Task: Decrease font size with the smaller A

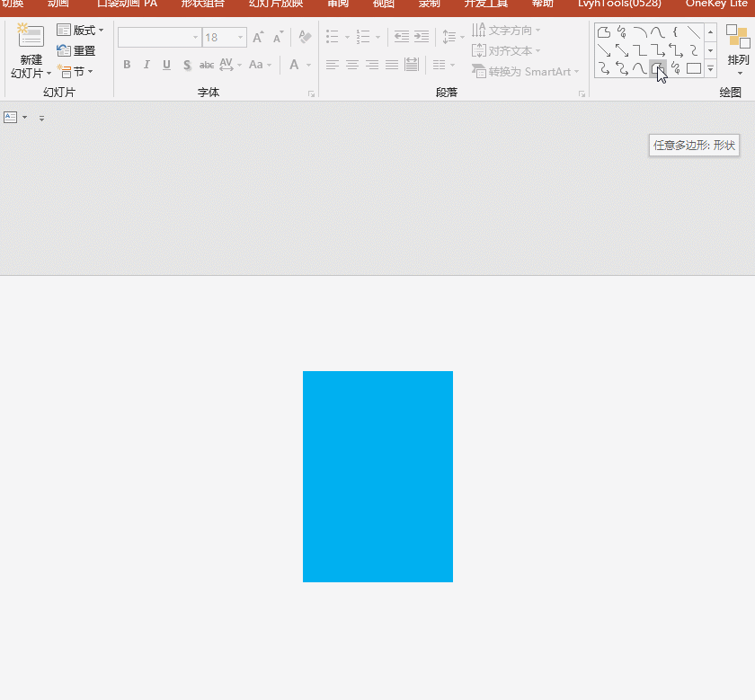Action: point(278,37)
